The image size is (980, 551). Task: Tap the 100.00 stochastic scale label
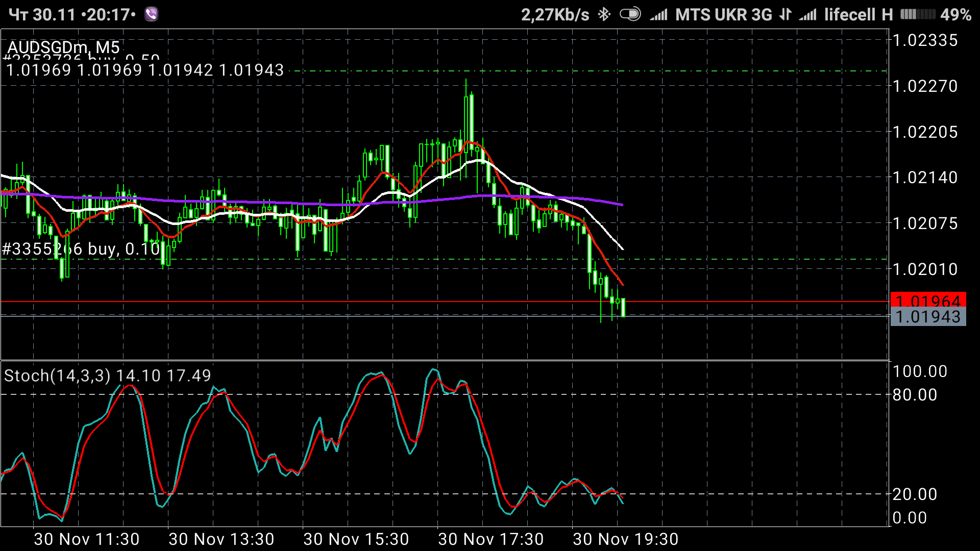tap(920, 371)
